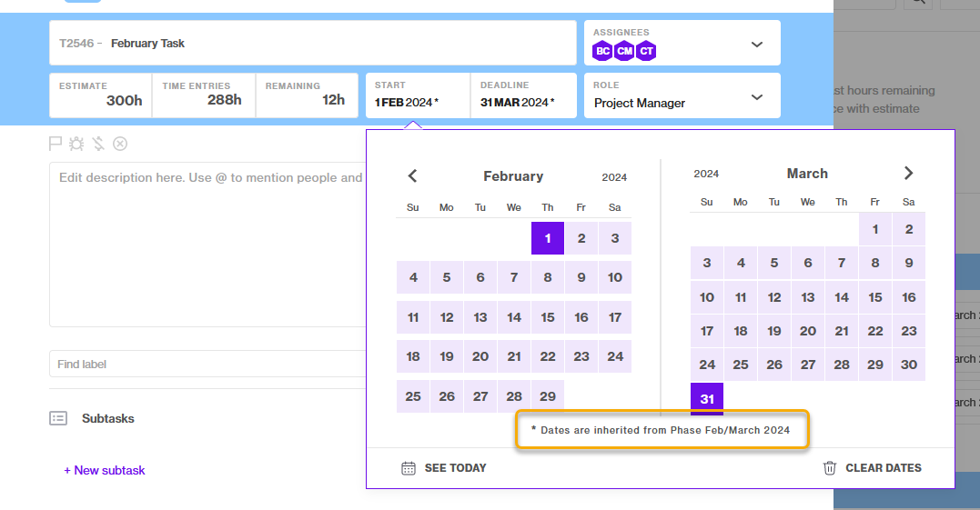Screen dimensions: 980x510
Task: Add a new subtask
Action: tap(105, 471)
